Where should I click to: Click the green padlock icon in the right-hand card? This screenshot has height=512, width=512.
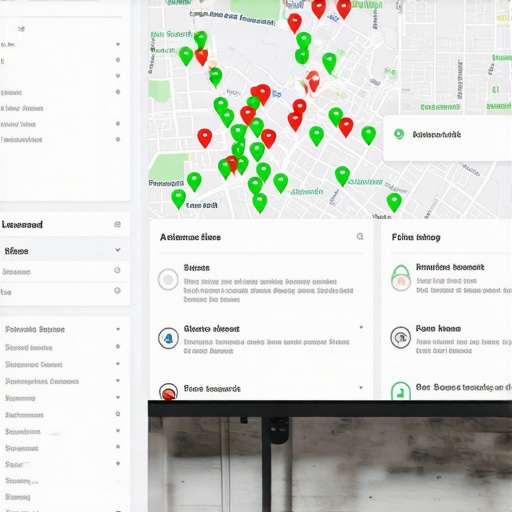pyautogui.click(x=400, y=278)
